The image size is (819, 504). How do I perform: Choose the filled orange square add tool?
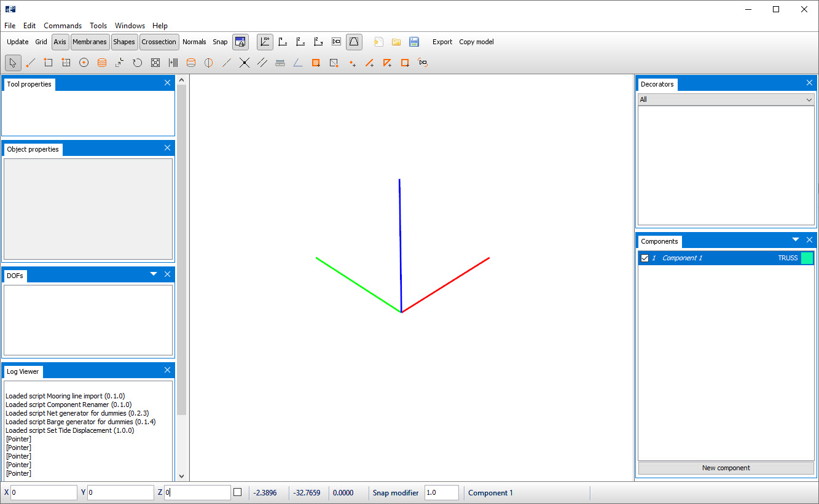tap(316, 63)
